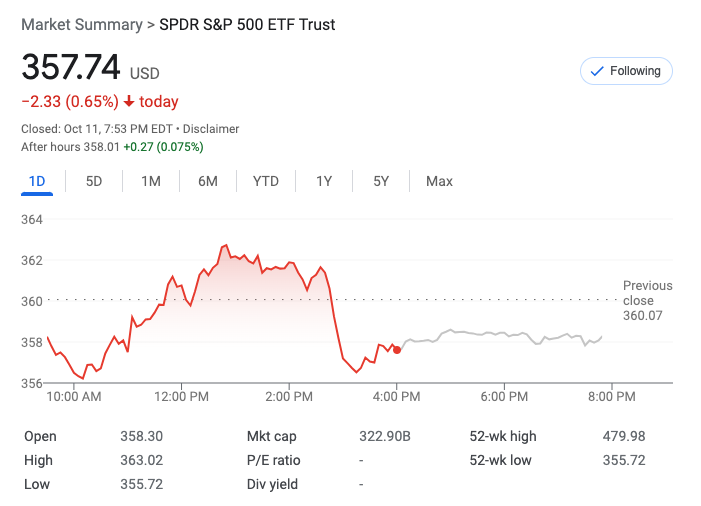Click the checkmark icon in Following button
Screen dimensions: 701x506
point(597,71)
